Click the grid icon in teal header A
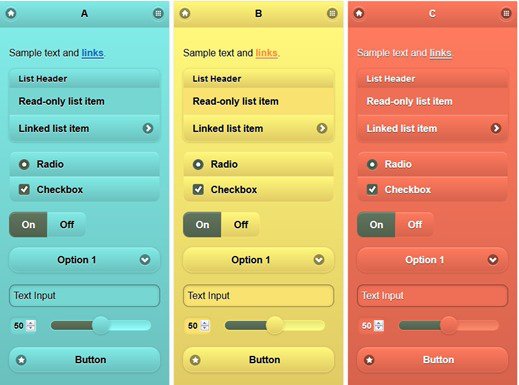This screenshot has width=519, height=385. (158, 13)
